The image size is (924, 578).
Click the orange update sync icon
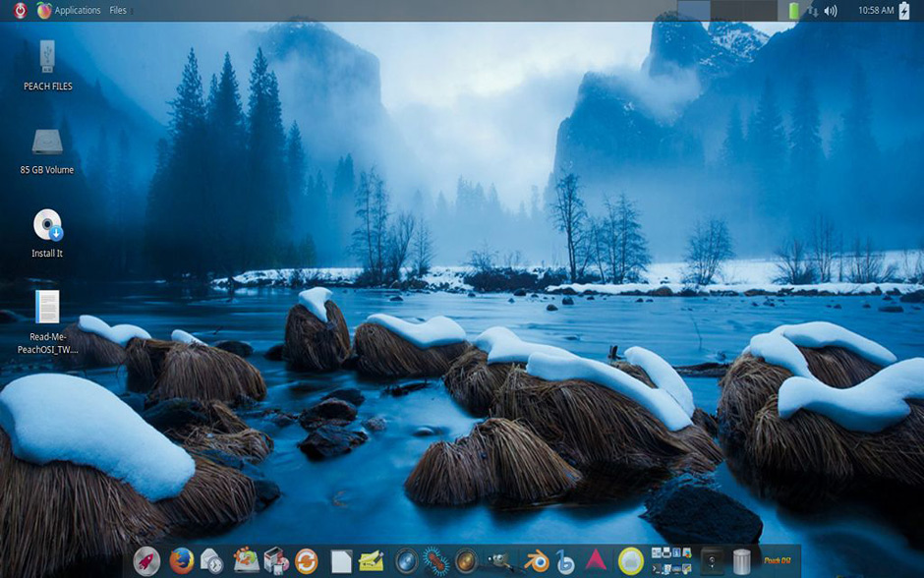pos(306,561)
